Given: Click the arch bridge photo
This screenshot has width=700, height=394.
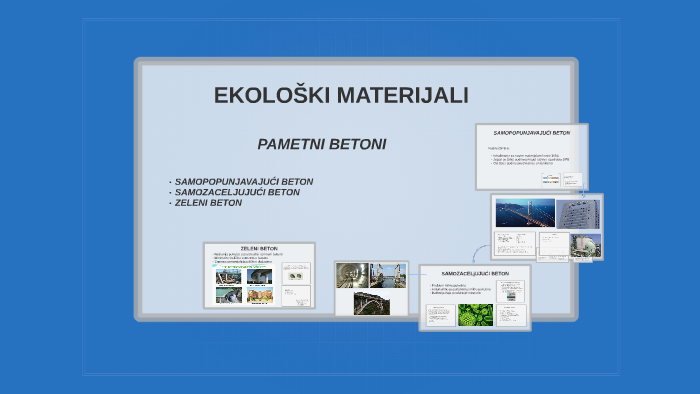Looking at the screenshot, I should coord(371,303).
